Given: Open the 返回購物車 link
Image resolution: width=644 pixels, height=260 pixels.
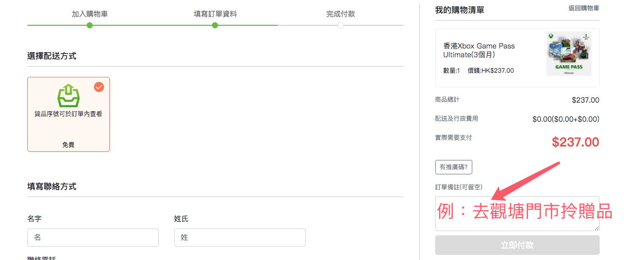Looking at the screenshot, I should (584, 8).
